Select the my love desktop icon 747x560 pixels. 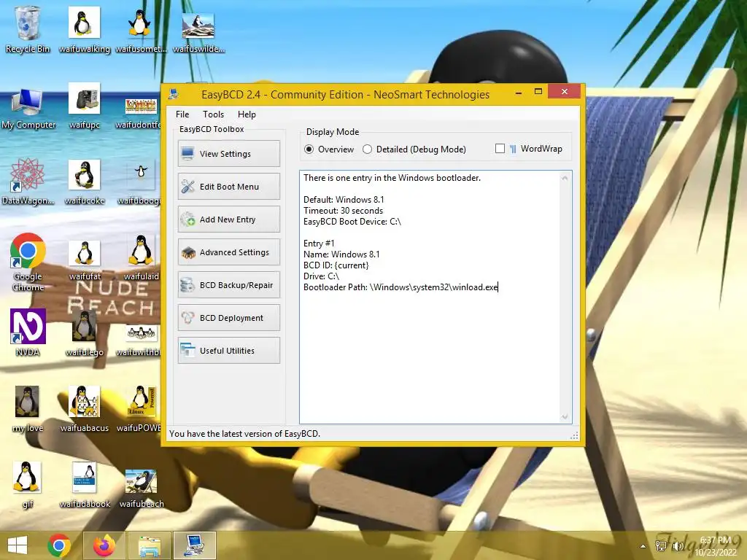pyautogui.click(x=27, y=408)
